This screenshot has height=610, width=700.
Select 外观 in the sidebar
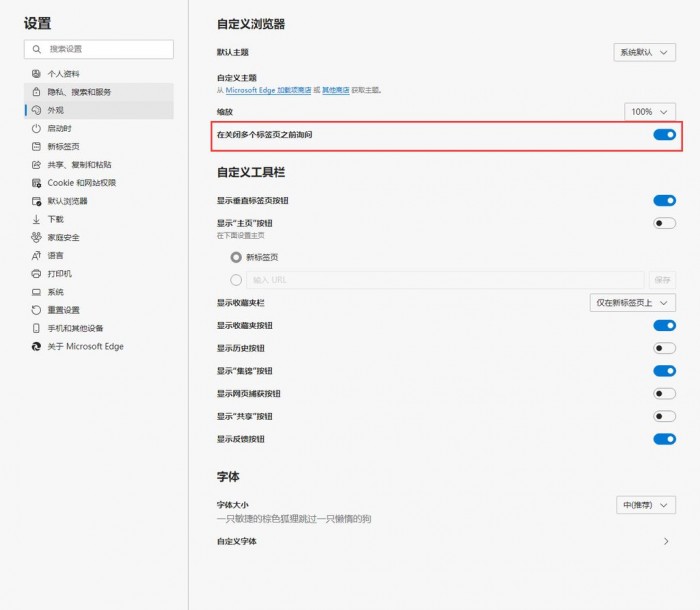click(x=99, y=110)
